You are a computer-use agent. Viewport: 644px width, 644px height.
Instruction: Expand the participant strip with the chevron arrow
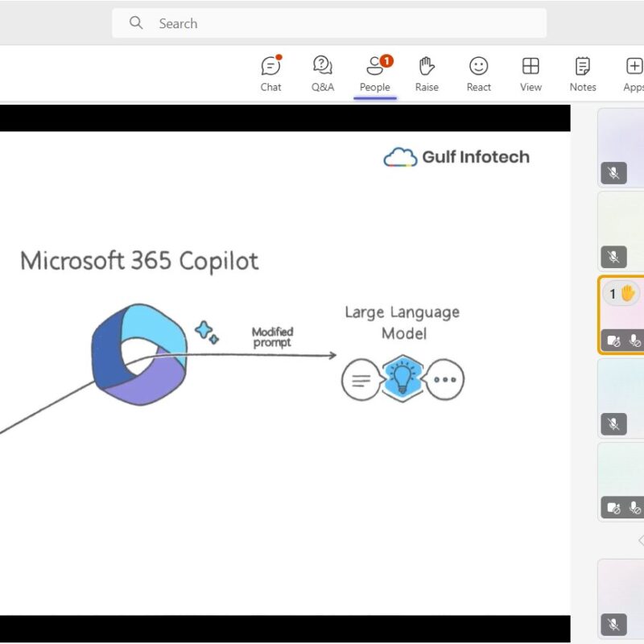(x=640, y=540)
